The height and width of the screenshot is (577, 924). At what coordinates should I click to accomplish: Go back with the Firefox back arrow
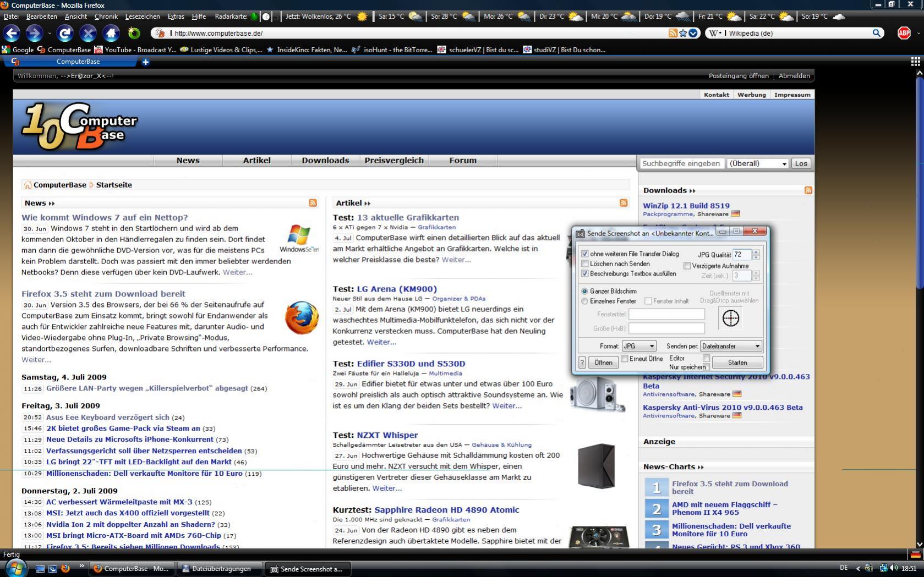(x=12, y=33)
